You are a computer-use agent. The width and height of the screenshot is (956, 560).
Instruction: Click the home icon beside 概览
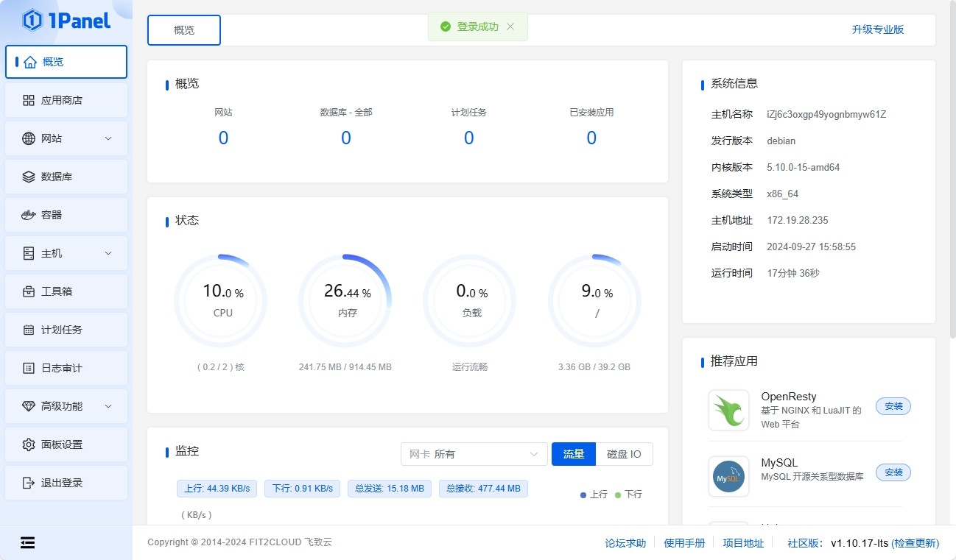coord(29,63)
